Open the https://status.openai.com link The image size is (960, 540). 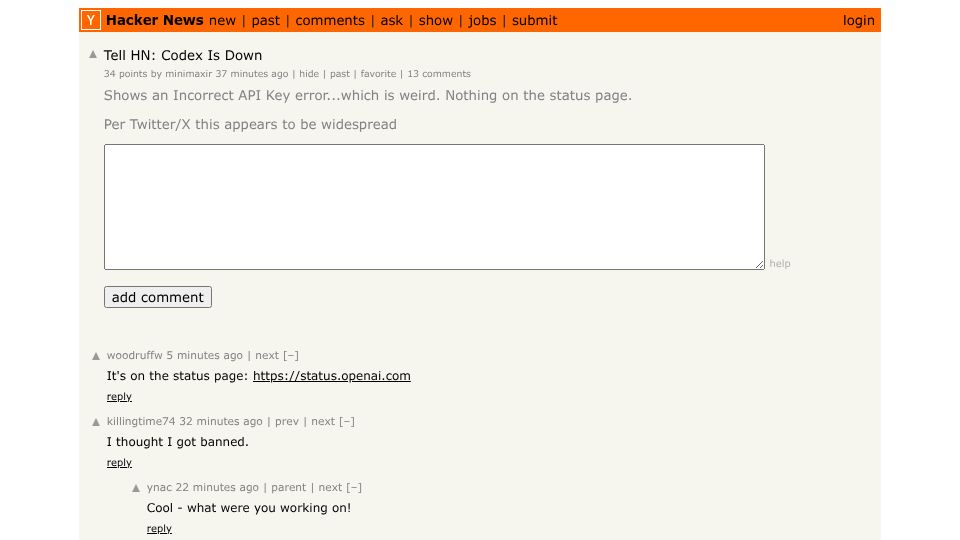[332, 376]
